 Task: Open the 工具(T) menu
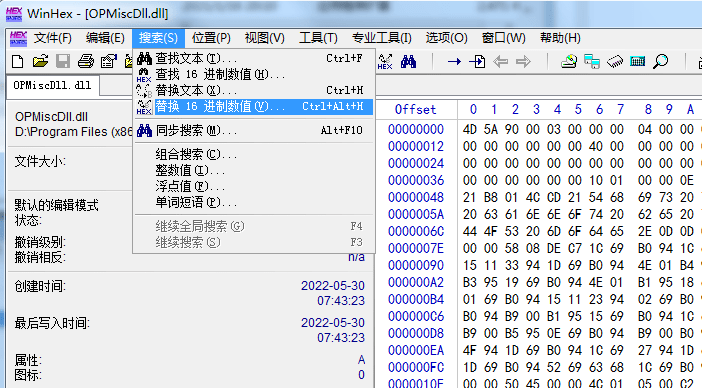tap(318, 38)
